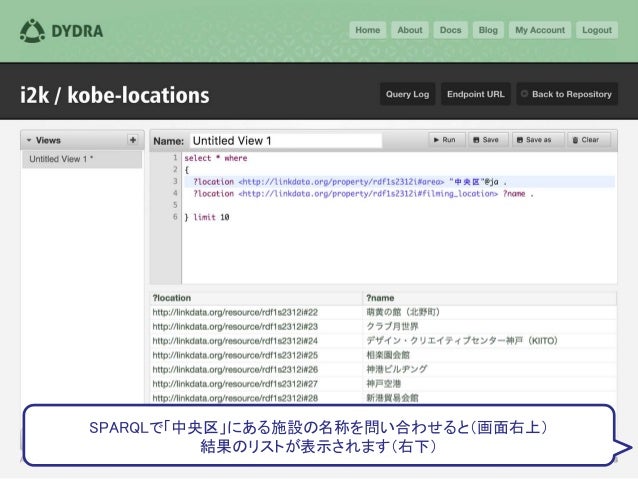Open the Query Log
Screen dimensions: 638x479
pos(407,94)
